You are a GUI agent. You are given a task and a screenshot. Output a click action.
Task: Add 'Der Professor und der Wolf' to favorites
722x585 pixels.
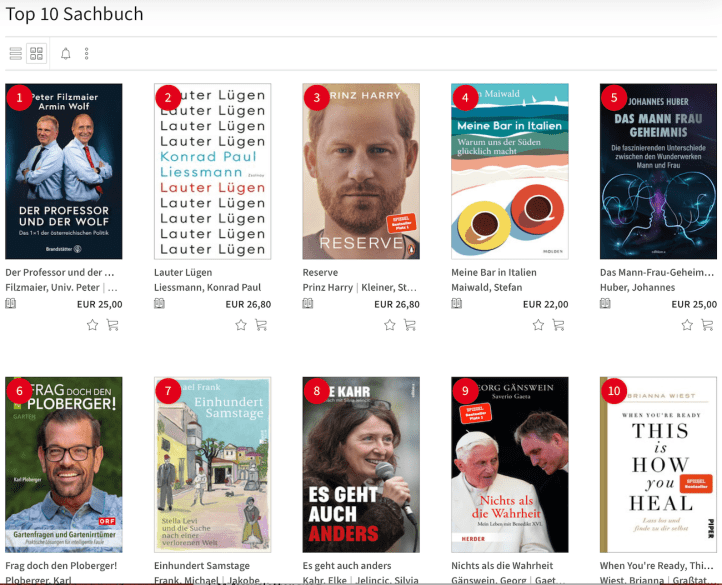tap(93, 325)
